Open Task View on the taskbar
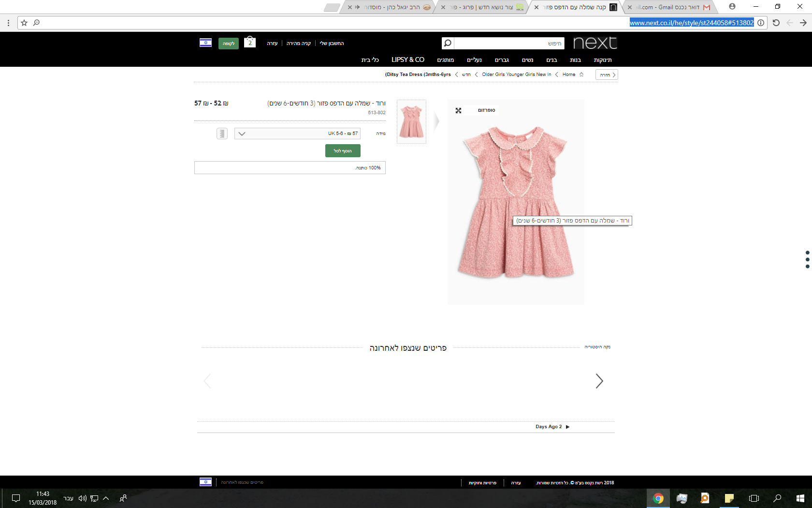This screenshot has width=812, height=508. [x=754, y=498]
